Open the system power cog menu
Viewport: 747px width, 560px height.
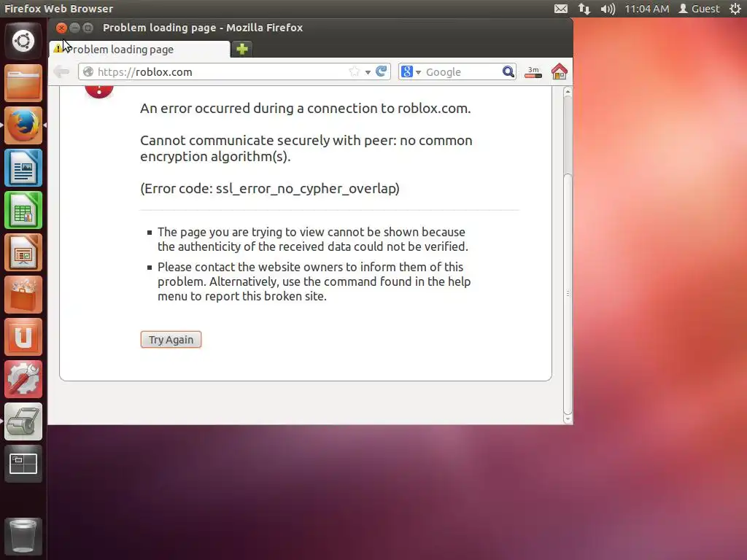pos(735,9)
